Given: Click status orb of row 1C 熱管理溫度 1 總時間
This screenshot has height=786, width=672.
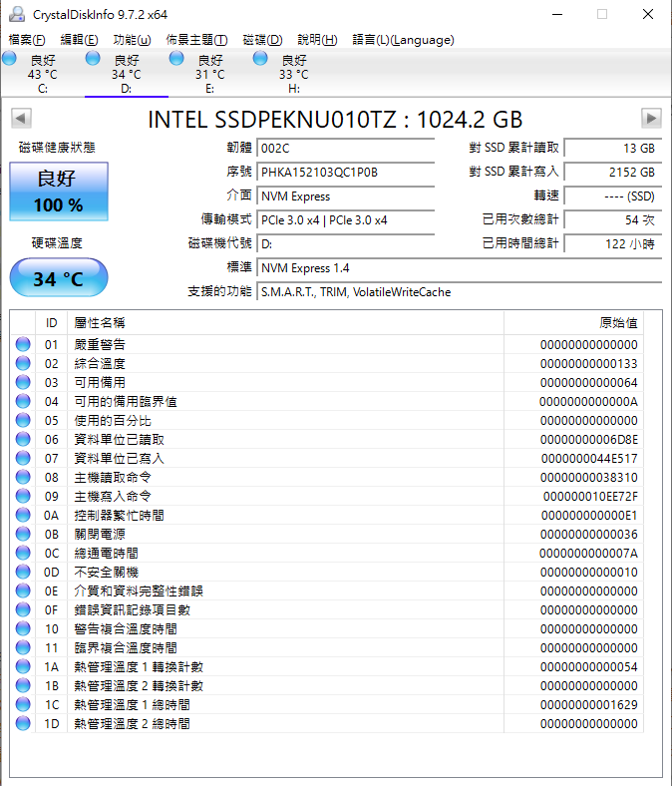Looking at the screenshot, I should click(x=23, y=704).
